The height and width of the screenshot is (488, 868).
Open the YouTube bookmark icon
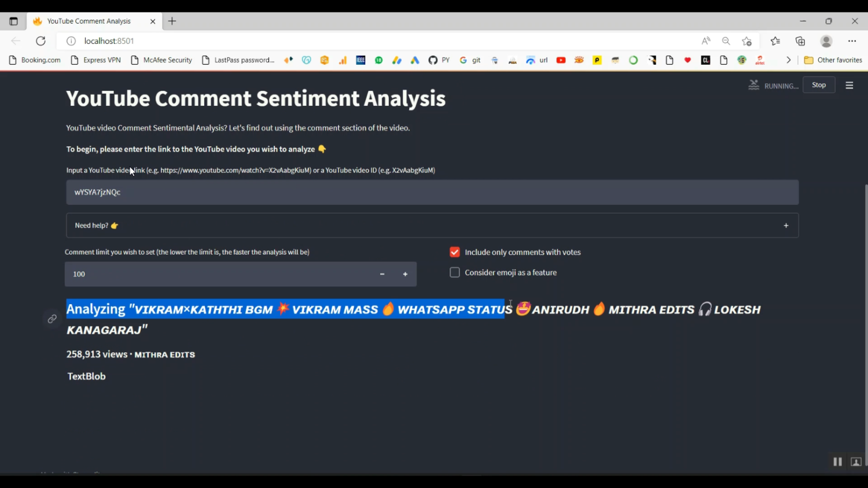pos(561,60)
